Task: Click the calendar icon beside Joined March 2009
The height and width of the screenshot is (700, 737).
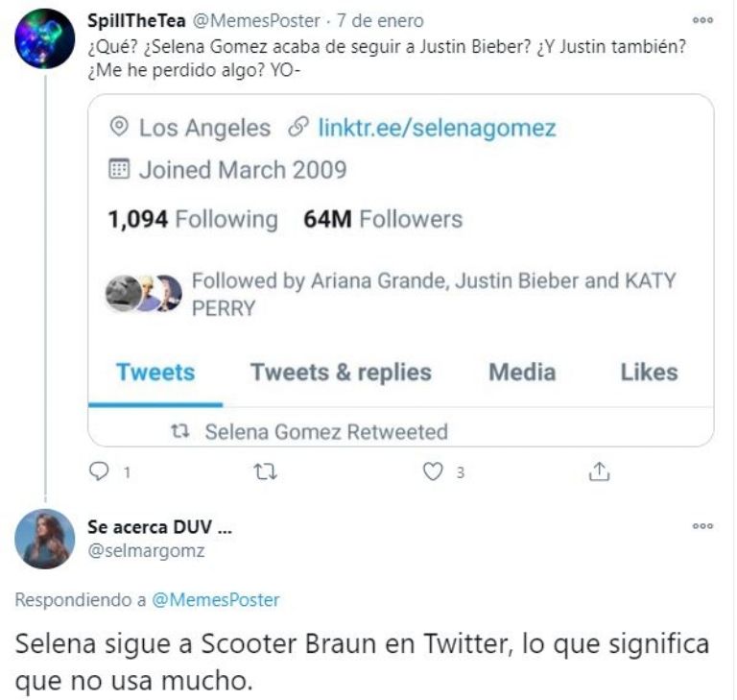Action: (120, 171)
